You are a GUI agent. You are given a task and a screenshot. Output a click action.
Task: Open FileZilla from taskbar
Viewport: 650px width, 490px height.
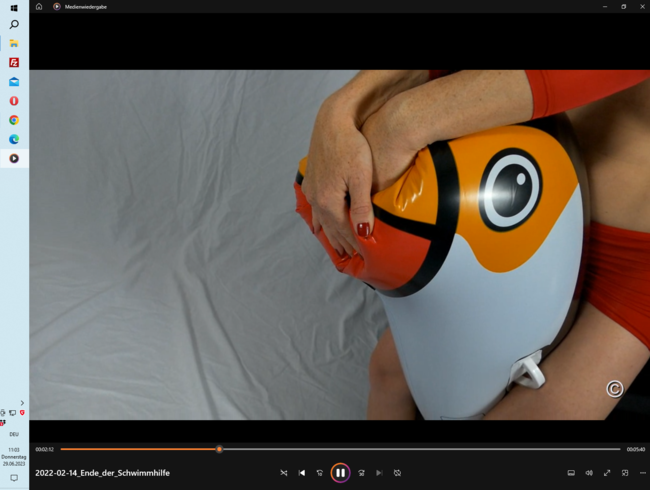(14, 63)
